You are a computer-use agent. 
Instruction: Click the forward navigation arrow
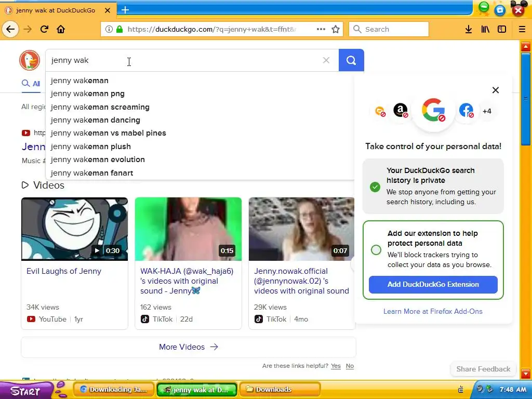28,29
